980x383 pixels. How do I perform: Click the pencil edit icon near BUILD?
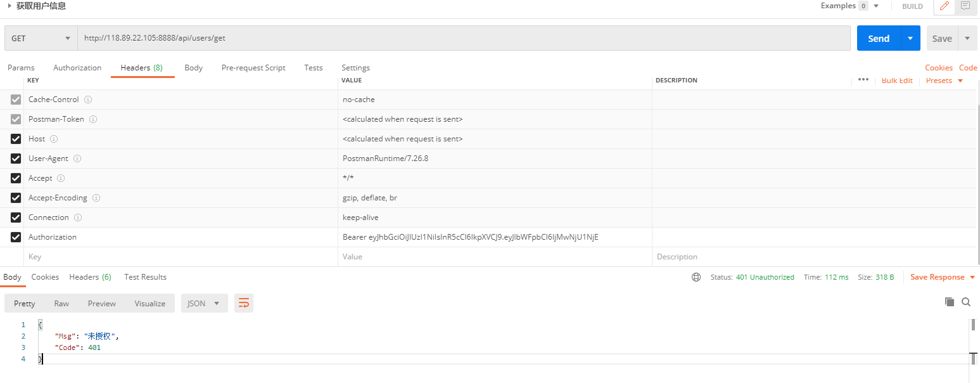pyautogui.click(x=945, y=6)
